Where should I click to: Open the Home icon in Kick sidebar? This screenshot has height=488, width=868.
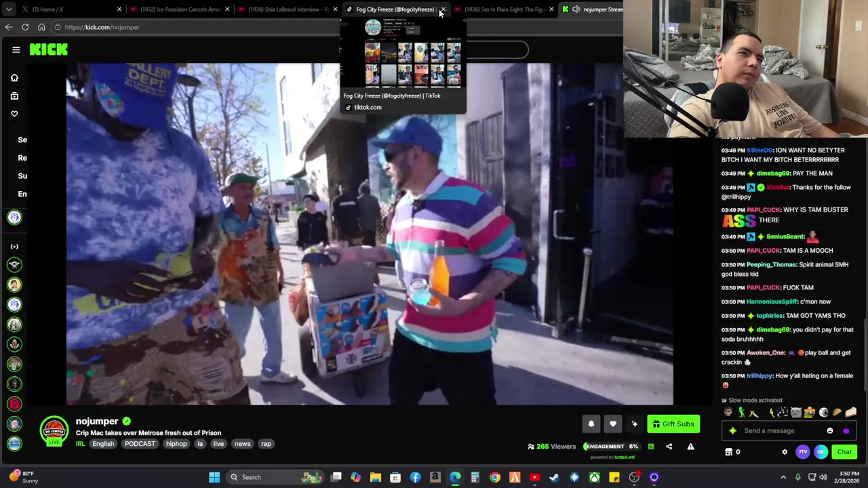tap(14, 77)
